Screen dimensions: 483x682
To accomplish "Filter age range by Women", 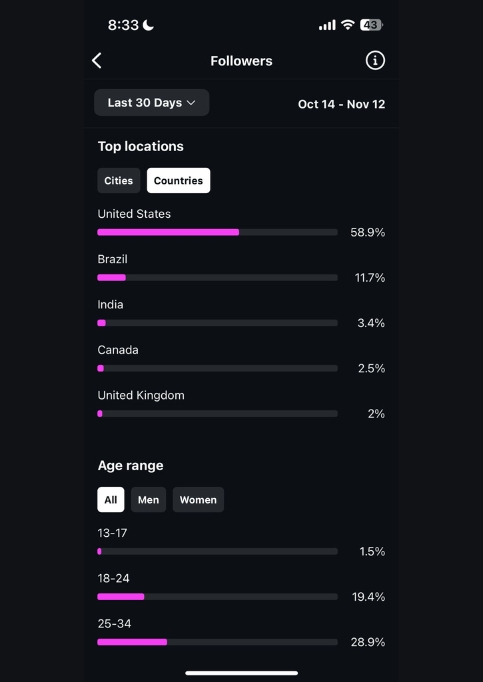I will click(x=198, y=500).
